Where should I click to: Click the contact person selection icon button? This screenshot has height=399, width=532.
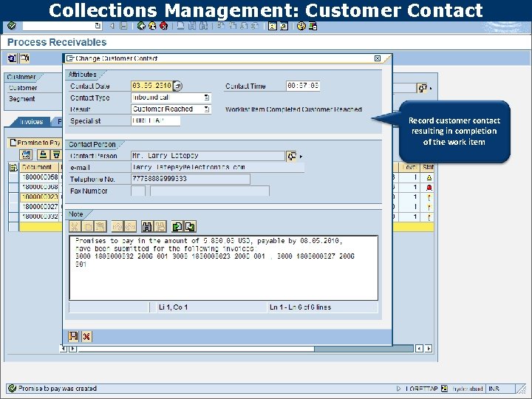pyautogui.click(x=291, y=156)
